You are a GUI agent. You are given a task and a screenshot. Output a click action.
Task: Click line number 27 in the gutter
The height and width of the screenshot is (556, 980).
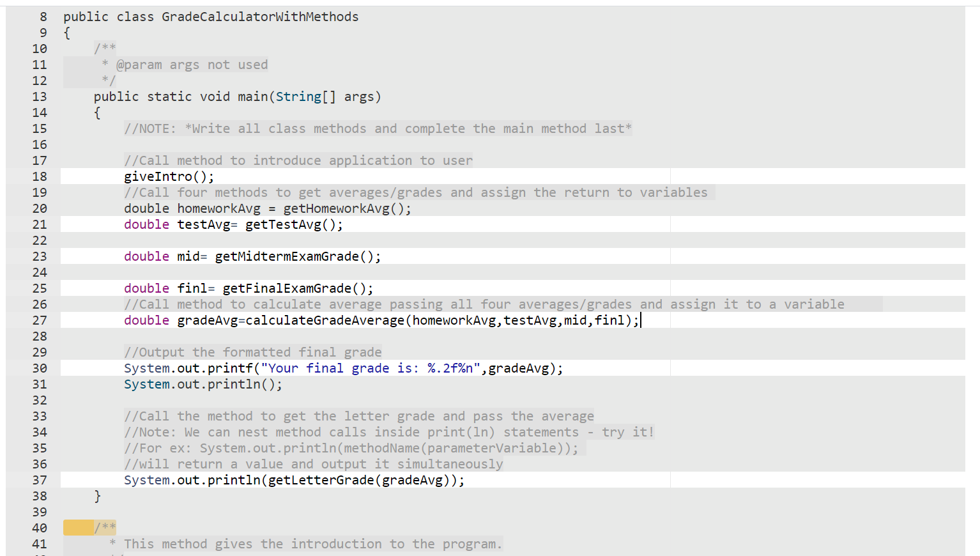pyautogui.click(x=40, y=320)
